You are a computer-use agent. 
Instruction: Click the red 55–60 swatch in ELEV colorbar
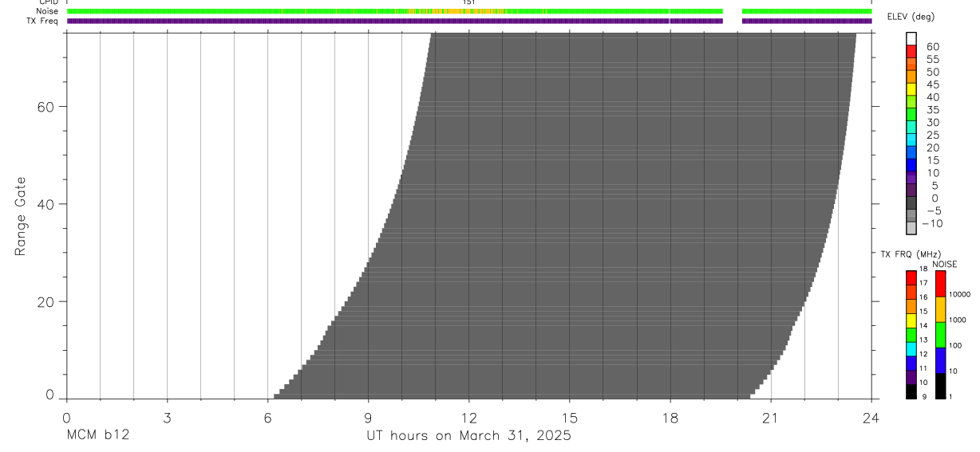click(x=911, y=52)
